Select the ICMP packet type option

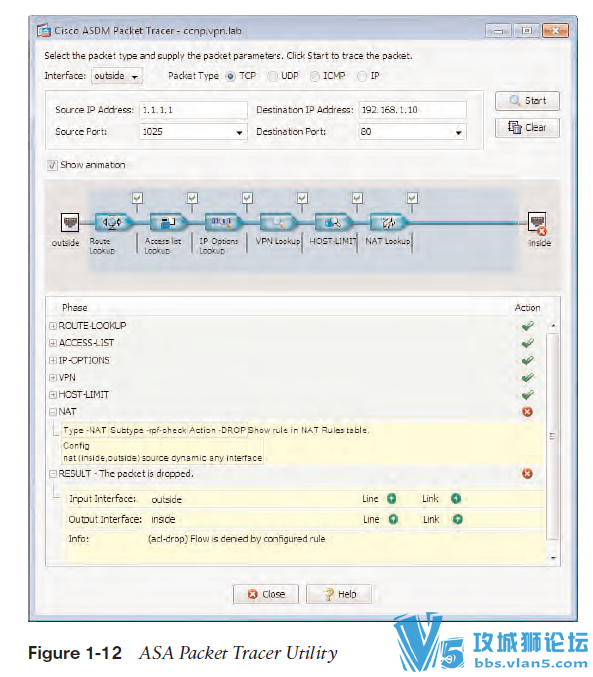tap(315, 76)
